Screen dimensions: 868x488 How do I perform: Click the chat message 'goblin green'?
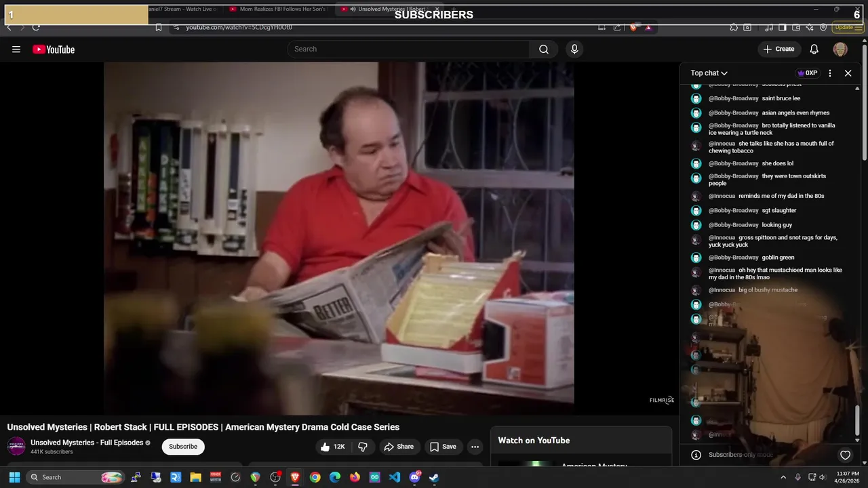[778, 257]
